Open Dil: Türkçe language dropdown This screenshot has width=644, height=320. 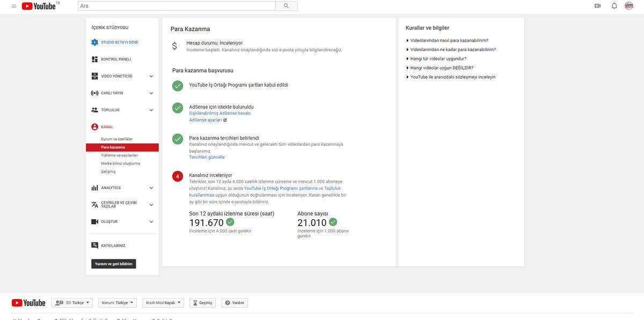[x=72, y=303]
